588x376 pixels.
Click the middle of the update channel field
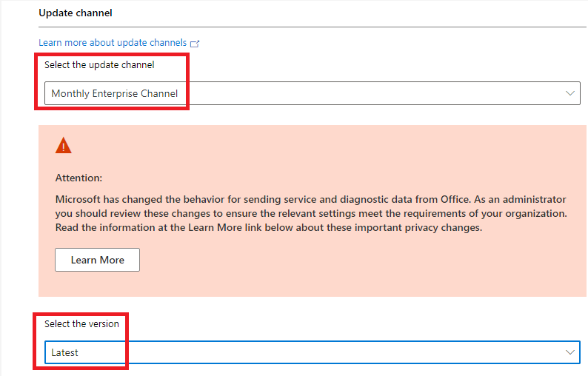click(x=311, y=93)
